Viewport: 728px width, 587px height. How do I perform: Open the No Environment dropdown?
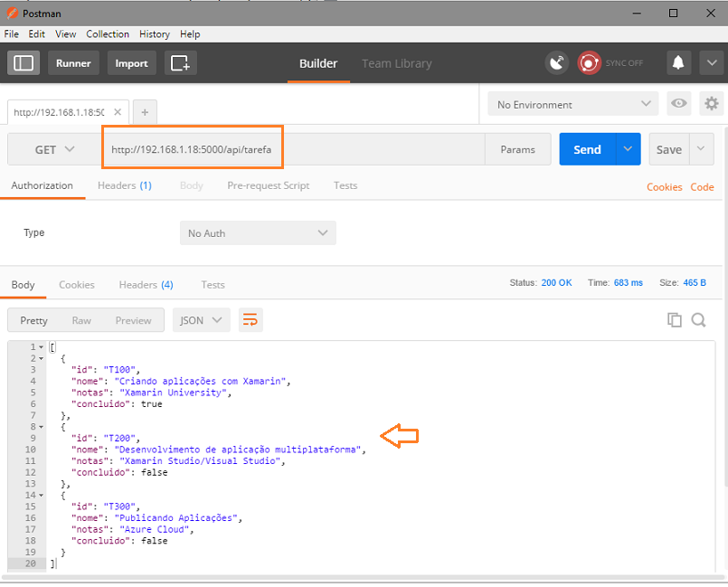click(x=573, y=104)
